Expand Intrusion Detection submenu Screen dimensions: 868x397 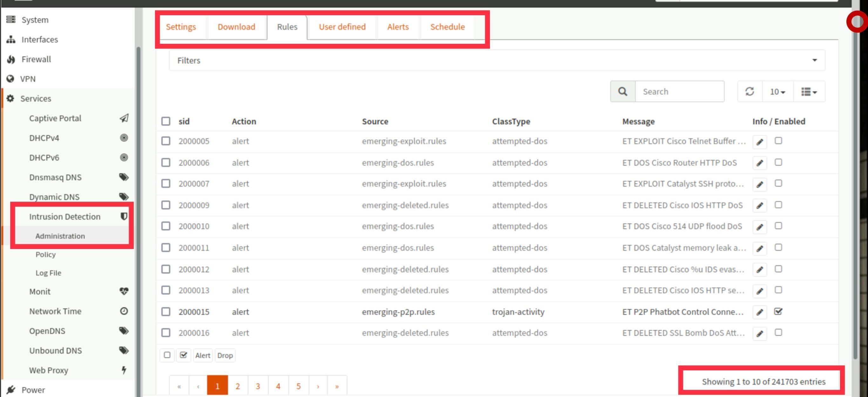click(65, 217)
